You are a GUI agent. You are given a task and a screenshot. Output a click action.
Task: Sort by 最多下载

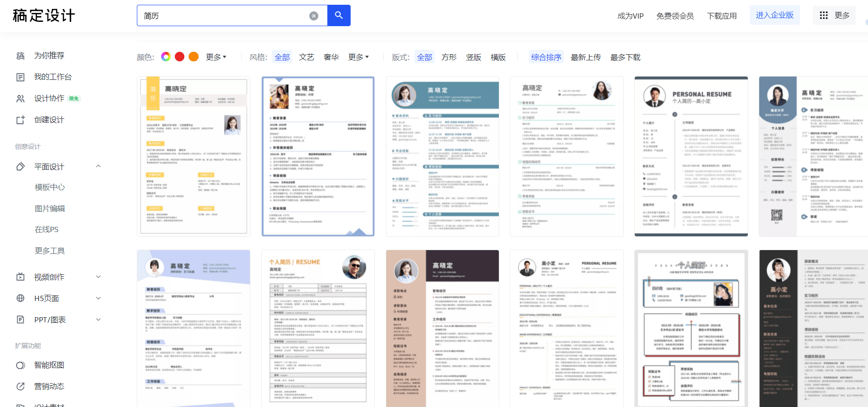click(626, 57)
